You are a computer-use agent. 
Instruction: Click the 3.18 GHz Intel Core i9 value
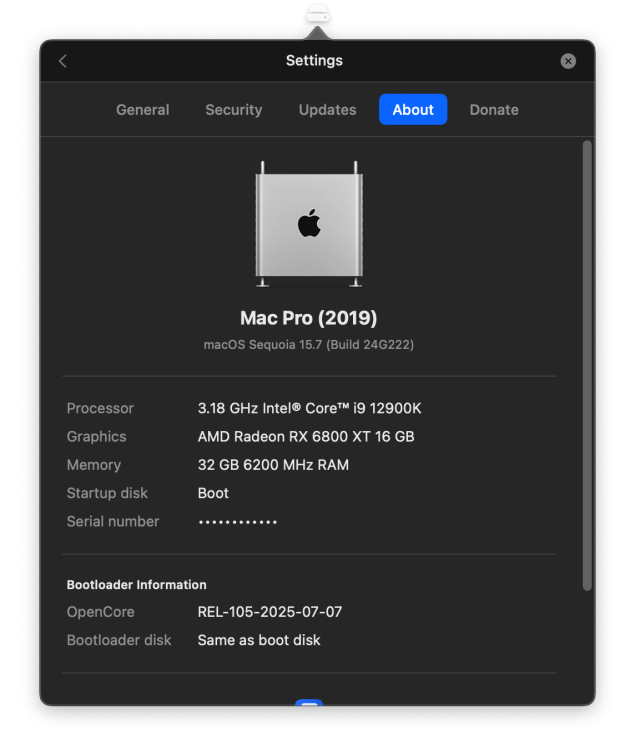309,408
